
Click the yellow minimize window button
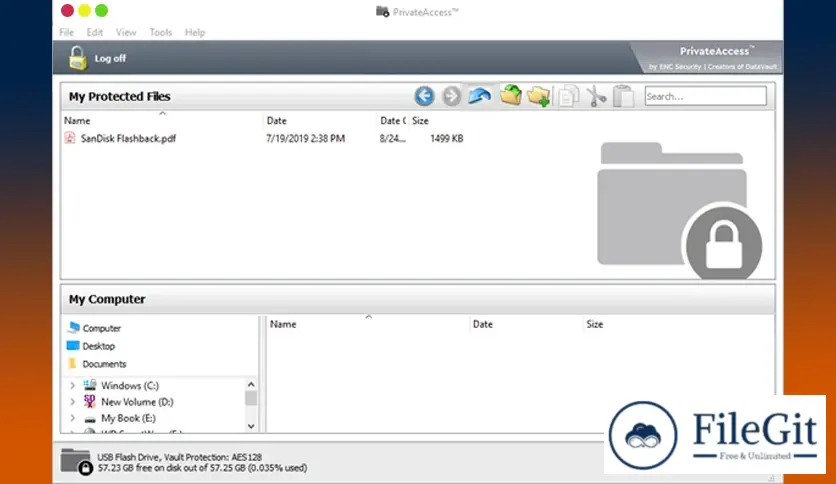(84, 10)
